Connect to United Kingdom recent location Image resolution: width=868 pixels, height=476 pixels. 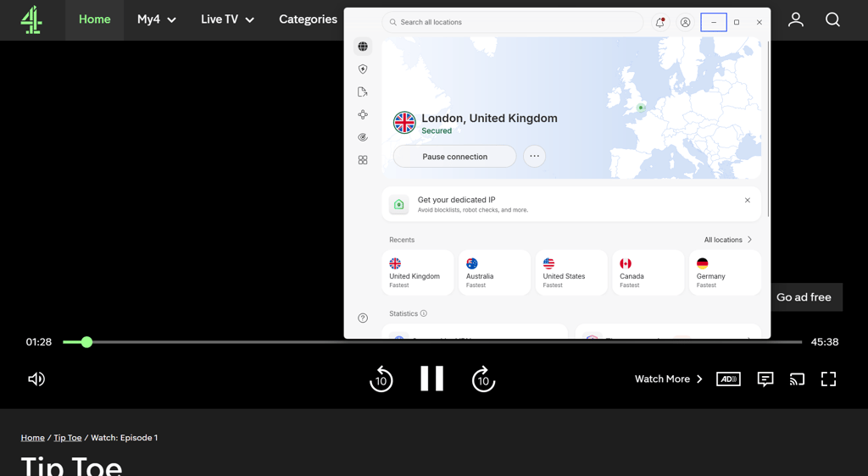click(417, 273)
